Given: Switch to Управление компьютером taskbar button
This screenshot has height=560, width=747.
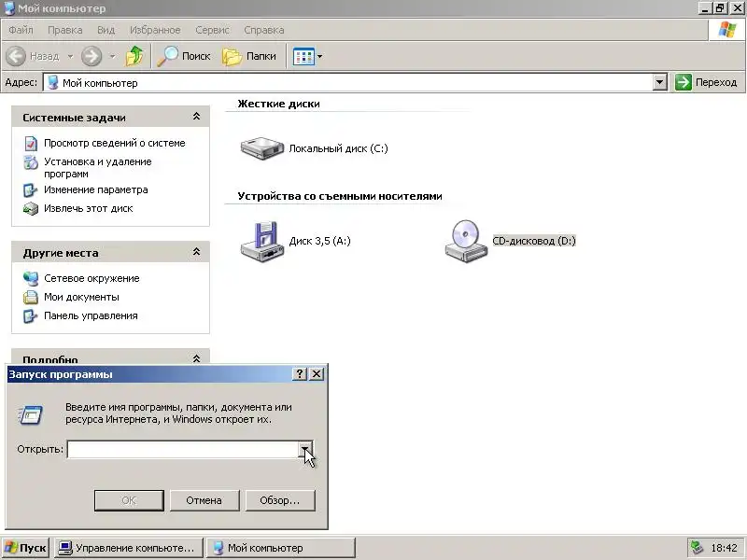Looking at the screenshot, I should click(129, 548).
